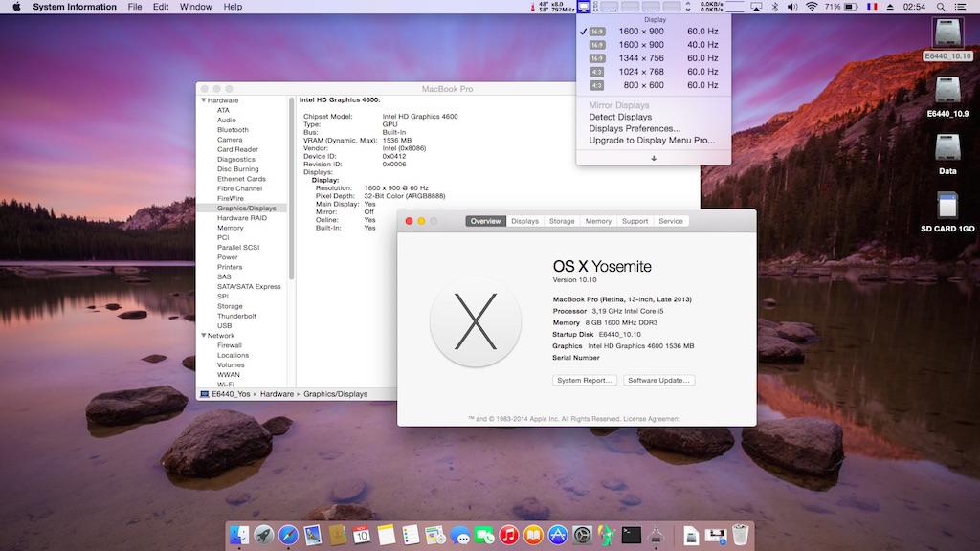This screenshot has width=980, height=551.
Task: Open Safari from the dock
Action: pyautogui.click(x=287, y=535)
